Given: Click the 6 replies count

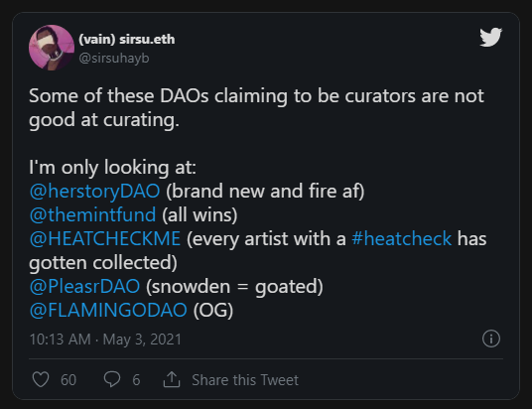Looking at the screenshot, I should [x=136, y=380].
